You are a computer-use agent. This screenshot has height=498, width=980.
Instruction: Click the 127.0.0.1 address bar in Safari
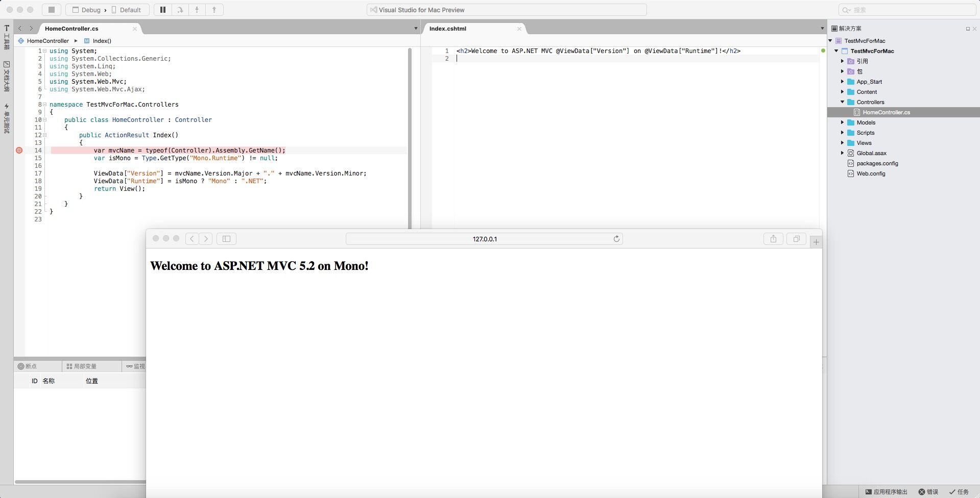[x=484, y=239]
